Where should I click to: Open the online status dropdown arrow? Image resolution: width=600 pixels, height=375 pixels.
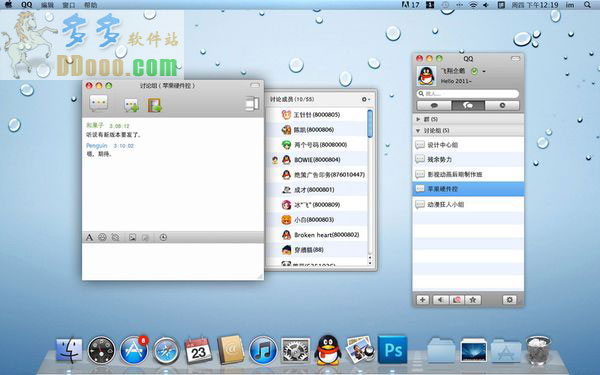484,71
